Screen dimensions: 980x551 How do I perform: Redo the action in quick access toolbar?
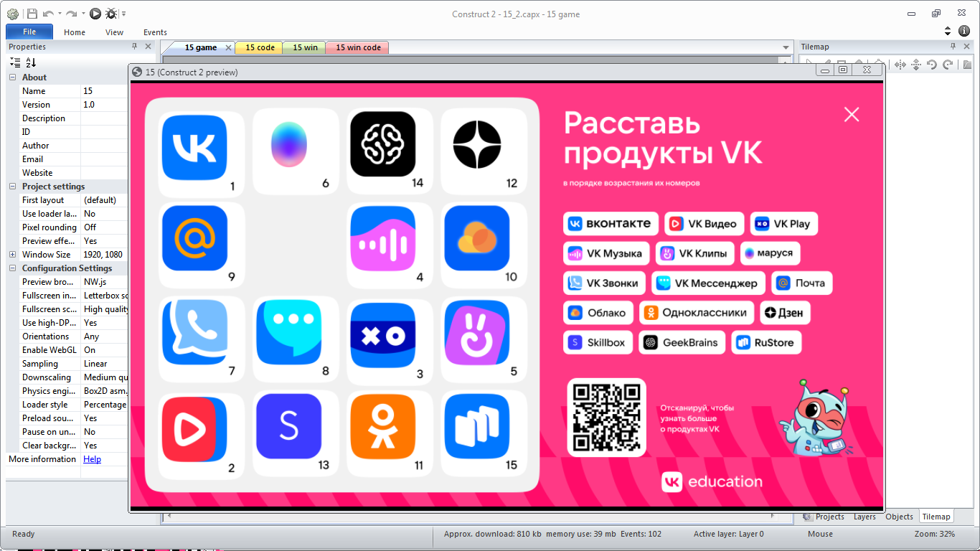click(x=71, y=14)
